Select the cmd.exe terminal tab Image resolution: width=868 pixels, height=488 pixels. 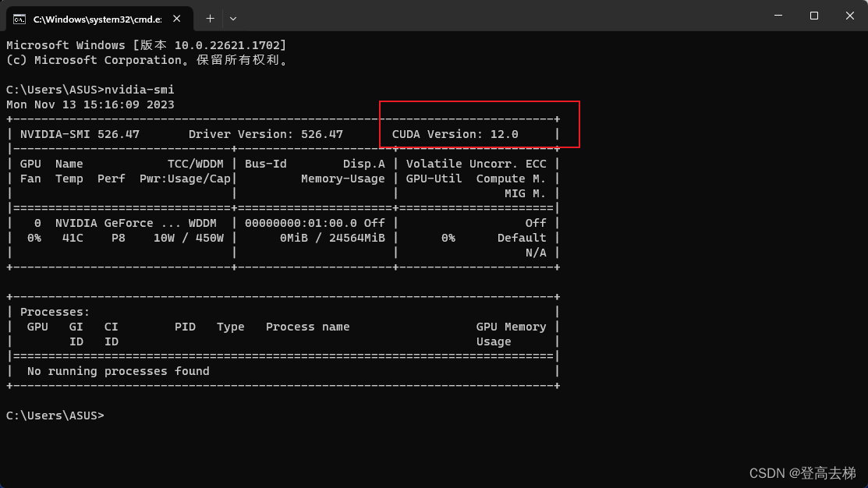(100, 19)
